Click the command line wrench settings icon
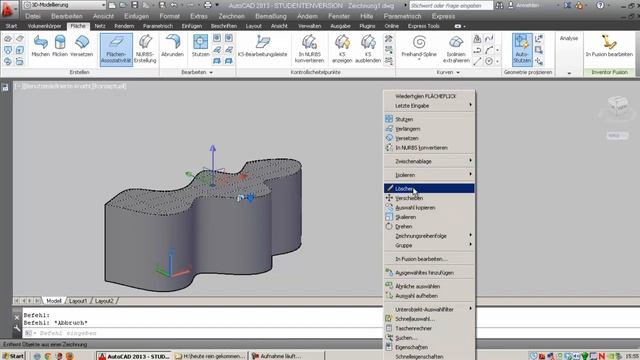640x360 pixels. coord(17,328)
